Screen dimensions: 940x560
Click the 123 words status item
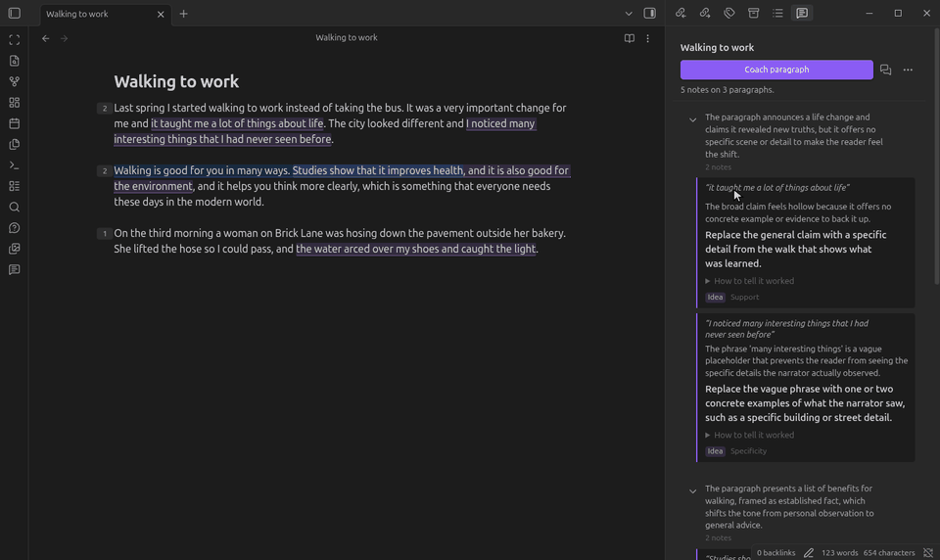coord(839,553)
